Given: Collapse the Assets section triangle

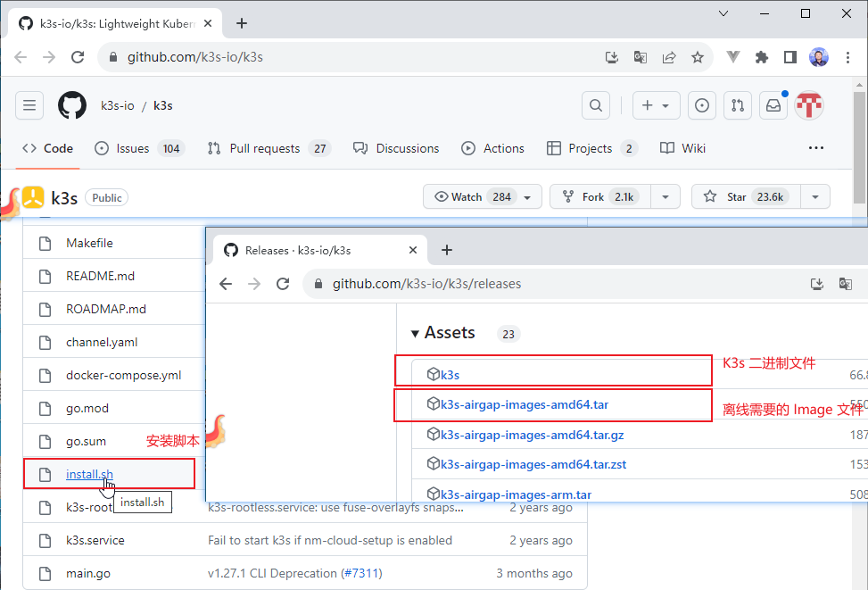Looking at the screenshot, I should 415,334.
